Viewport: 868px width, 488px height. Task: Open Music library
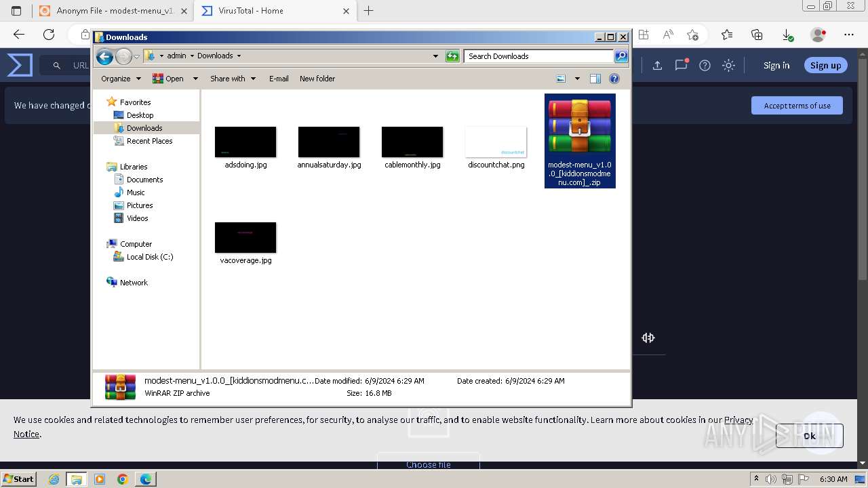click(136, 192)
